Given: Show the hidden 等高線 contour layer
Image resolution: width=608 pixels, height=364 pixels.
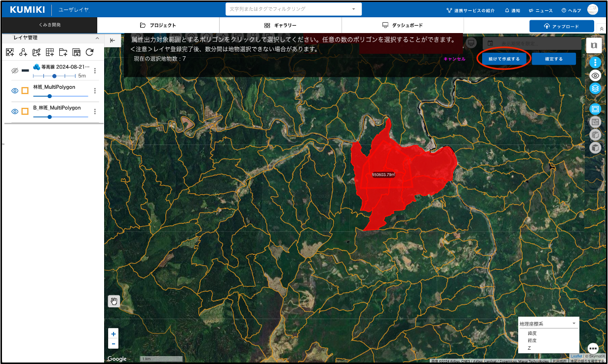Looking at the screenshot, I should point(15,71).
